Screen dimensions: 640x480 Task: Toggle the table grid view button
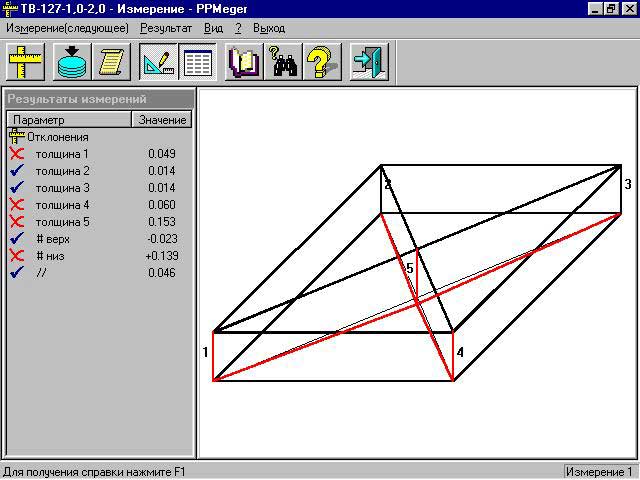click(x=198, y=62)
